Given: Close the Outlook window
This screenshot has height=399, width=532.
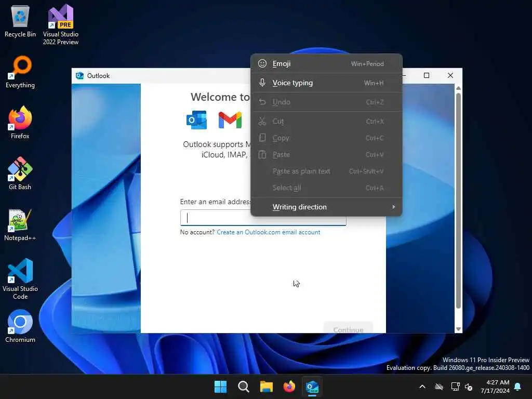Looking at the screenshot, I should (x=450, y=75).
